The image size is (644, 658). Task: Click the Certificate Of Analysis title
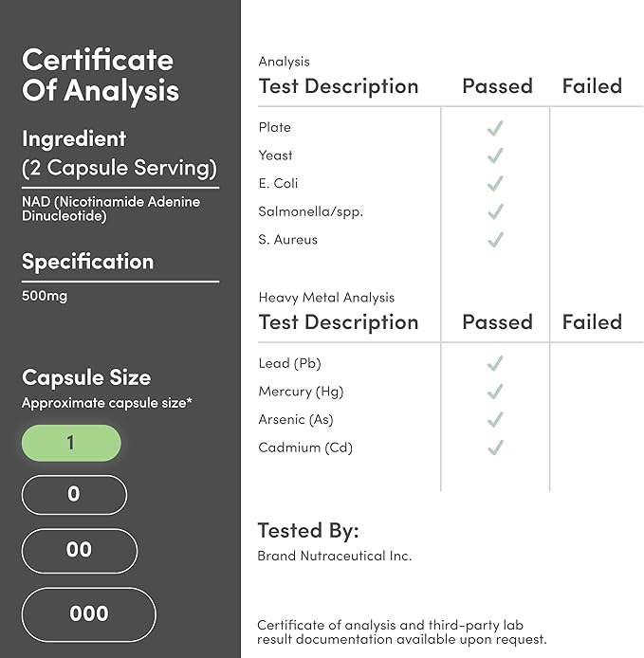[101, 75]
